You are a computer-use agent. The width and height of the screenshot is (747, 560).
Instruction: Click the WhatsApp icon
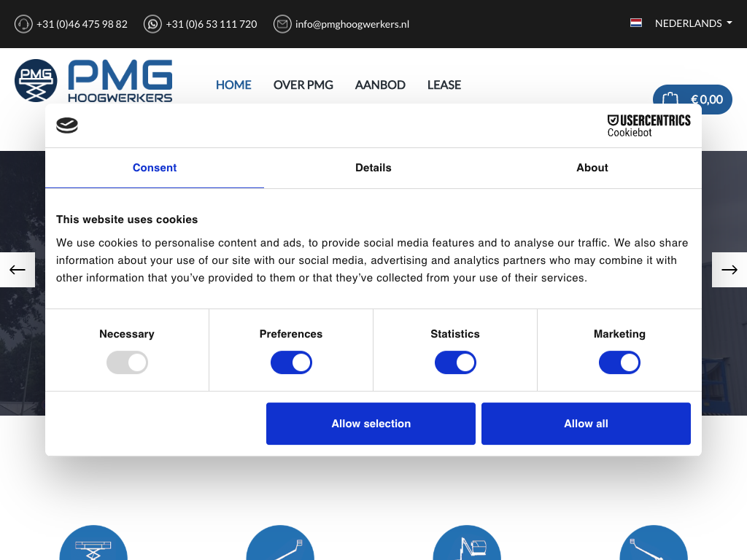point(152,24)
